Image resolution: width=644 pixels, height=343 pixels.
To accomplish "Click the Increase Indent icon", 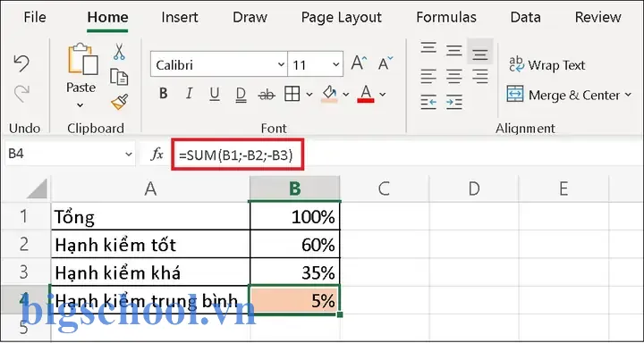I will (453, 102).
